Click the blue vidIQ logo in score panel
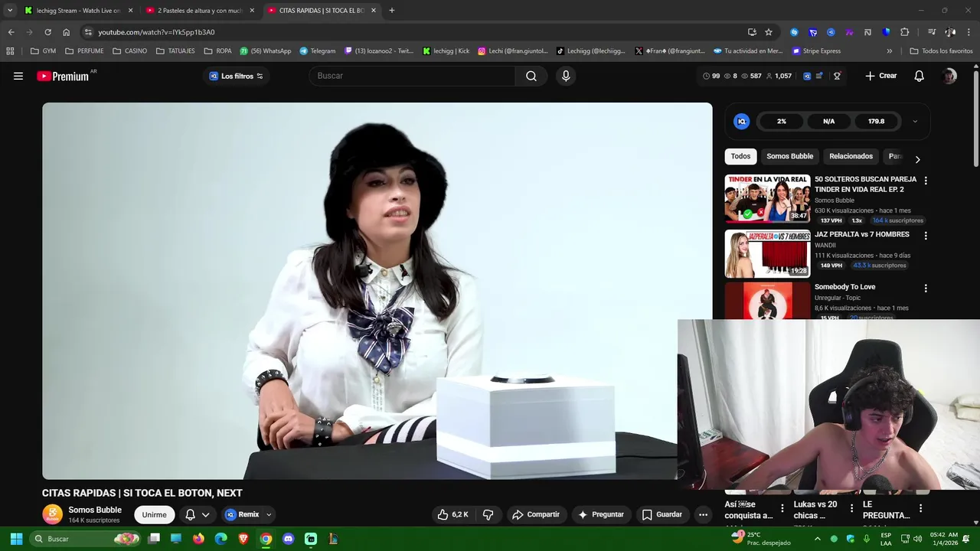This screenshot has width=980, height=551. (741, 121)
